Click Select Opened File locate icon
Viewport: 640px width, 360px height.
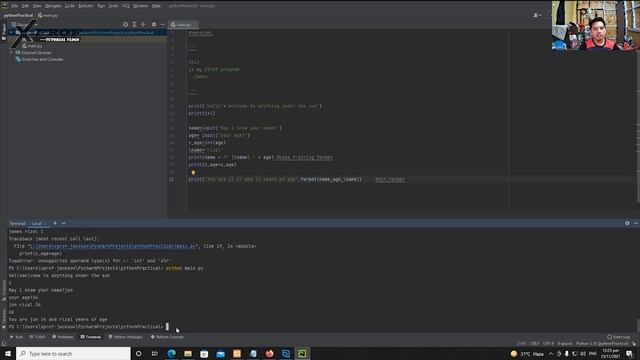tap(126, 24)
